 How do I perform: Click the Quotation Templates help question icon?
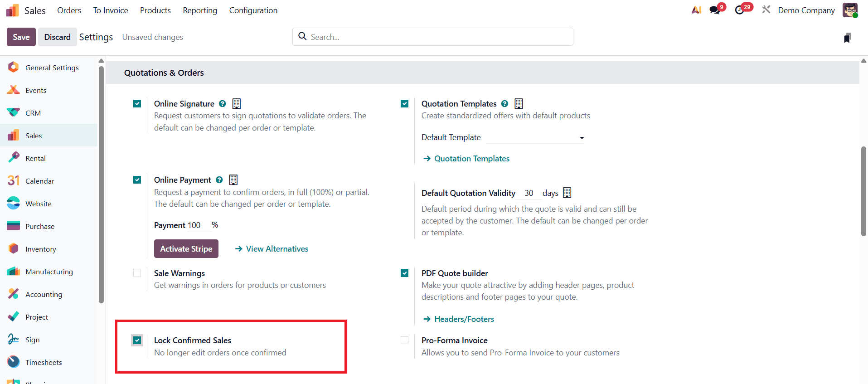(x=504, y=104)
